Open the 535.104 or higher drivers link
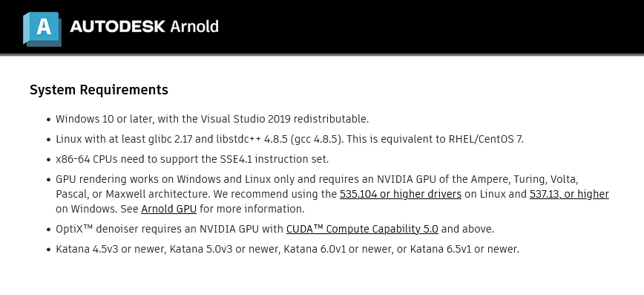The width and height of the screenshot is (644, 295). click(x=401, y=194)
